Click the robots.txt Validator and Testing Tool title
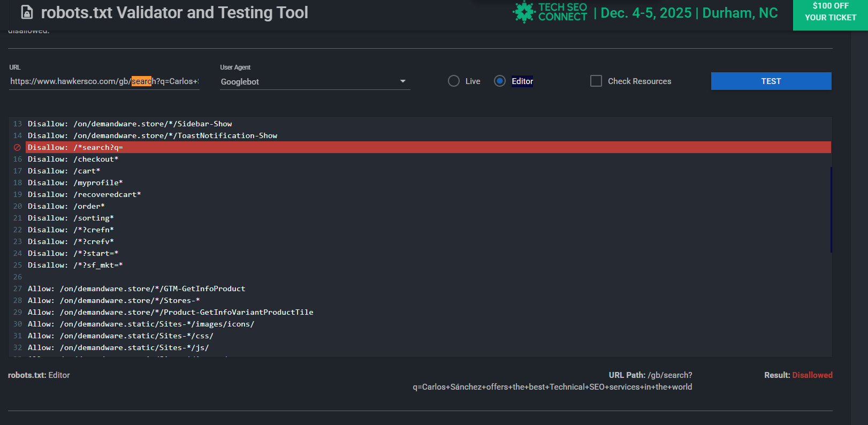 coord(174,12)
